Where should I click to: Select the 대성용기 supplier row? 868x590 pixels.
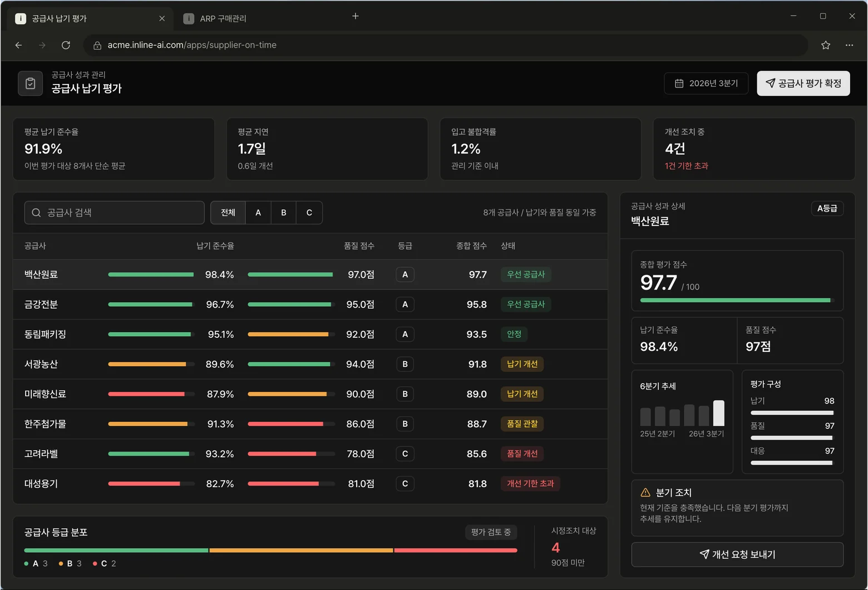coord(310,484)
